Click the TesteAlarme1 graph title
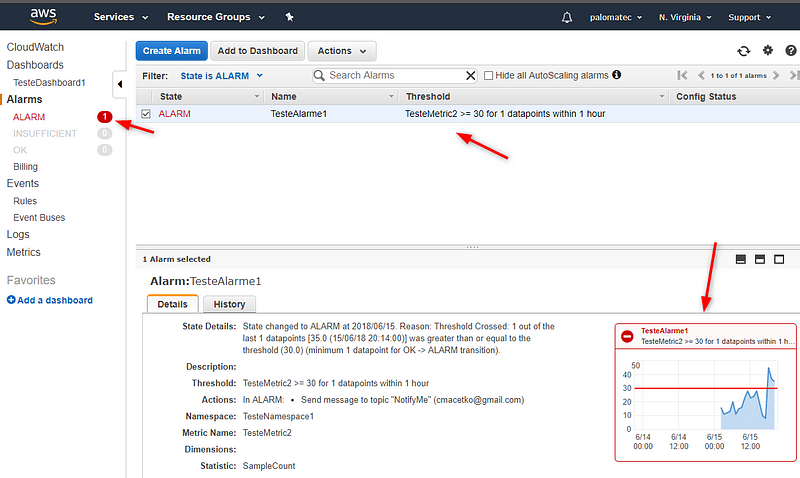 point(664,331)
